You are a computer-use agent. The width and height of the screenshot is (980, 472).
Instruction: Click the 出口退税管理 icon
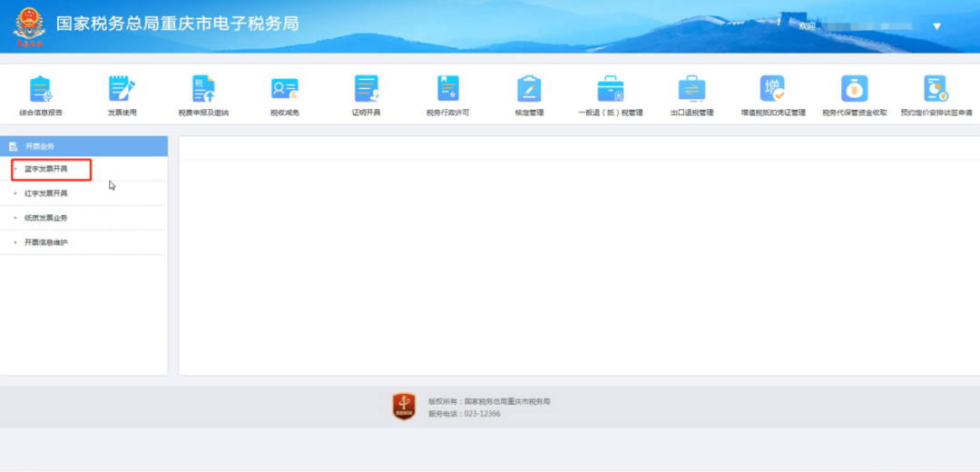[x=691, y=89]
